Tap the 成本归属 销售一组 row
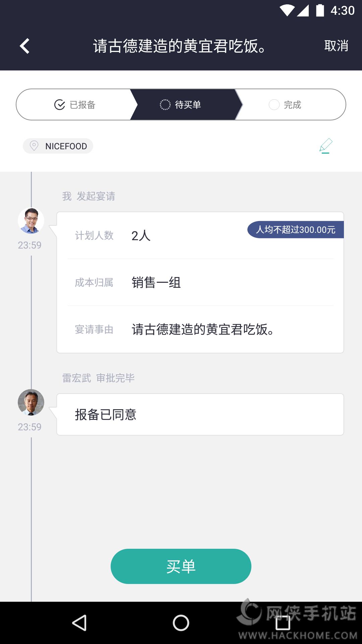The width and height of the screenshot is (362, 644). (x=200, y=282)
